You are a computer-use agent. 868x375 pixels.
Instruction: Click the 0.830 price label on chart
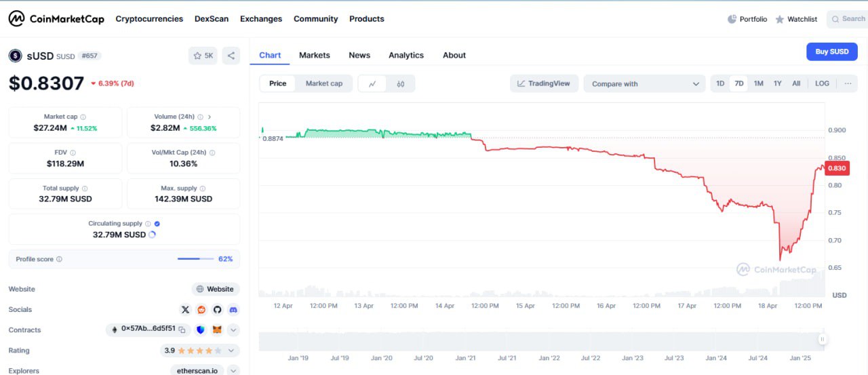(837, 168)
